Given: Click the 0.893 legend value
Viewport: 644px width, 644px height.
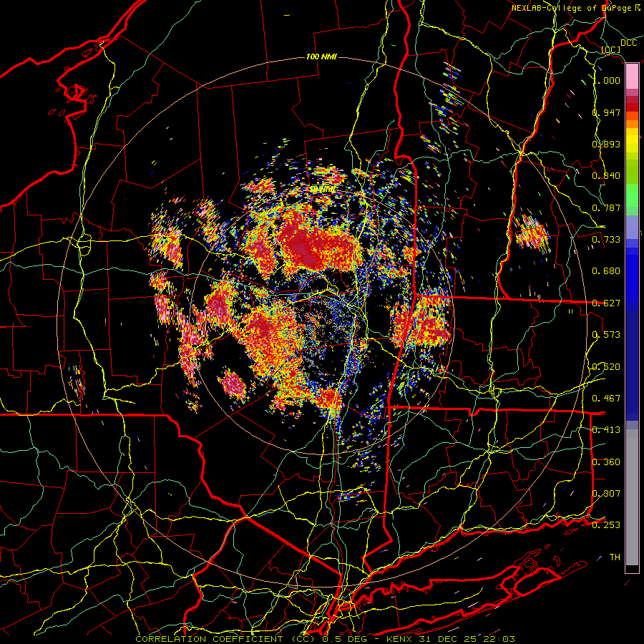Looking at the screenshot, I should point(606,144).
